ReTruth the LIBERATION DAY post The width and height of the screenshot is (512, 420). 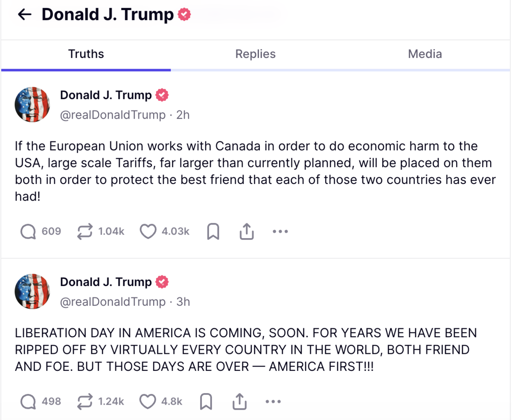[85, 402]
